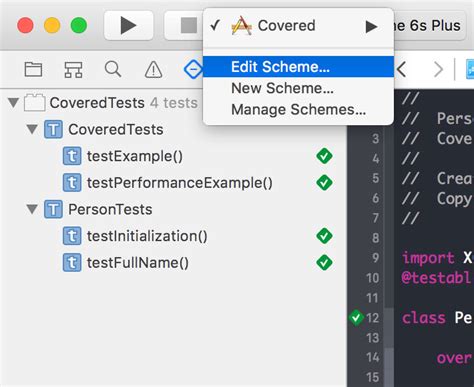Select the testPerformanceExample() test row
The width and height of the screenshot is (474, 387).
coord(173,183)
